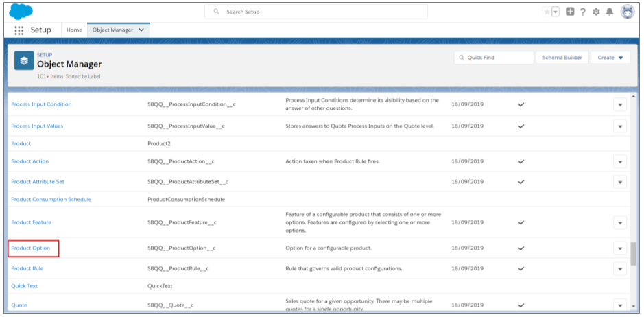
Task: Open the App Launcher dots grid
Action: coord(19,30)
